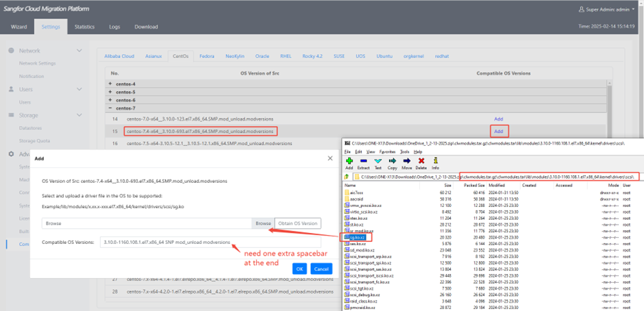This screenshot has width=644, height=311.
Task: Open the Favorites menu in 7-Zip
Action: coord(388,151)
